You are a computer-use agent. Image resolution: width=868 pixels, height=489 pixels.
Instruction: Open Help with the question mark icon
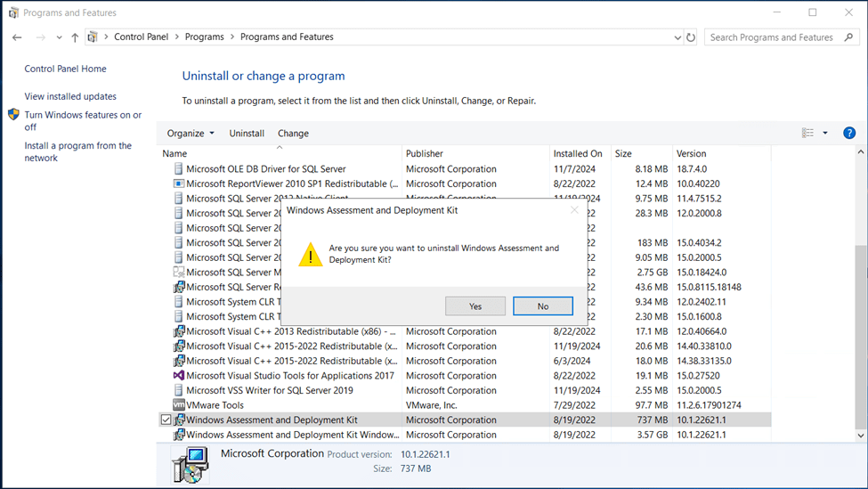(x=848, y=133)
